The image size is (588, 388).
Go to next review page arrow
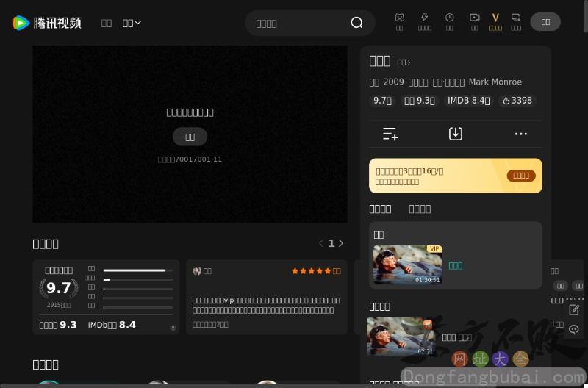pyautogui.click(x=341, y=243)
